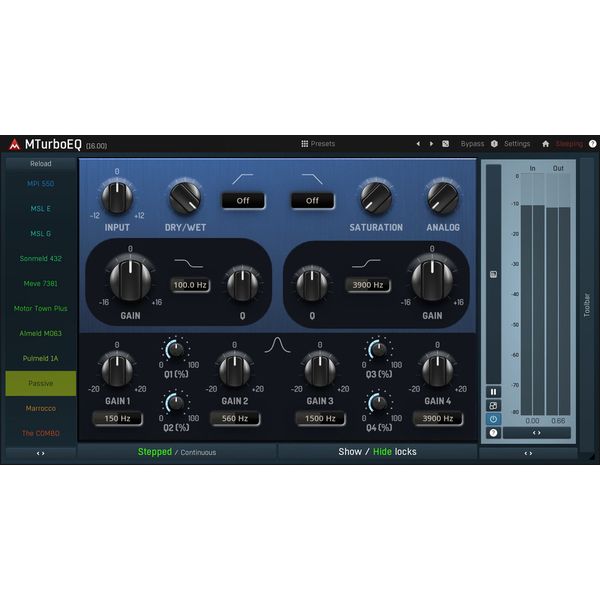Click the low-shelf curve icon
Screen dimensions: 600x600
(x=189, y=263)
